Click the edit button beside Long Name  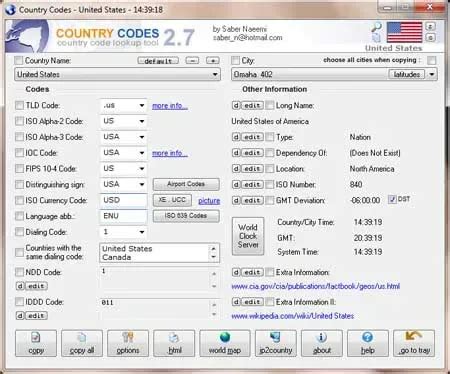252,105
